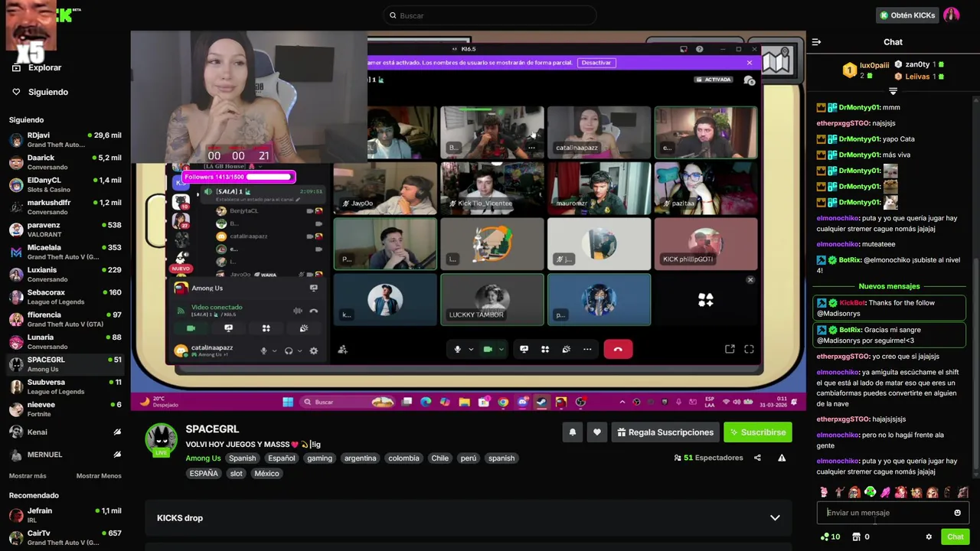Viewport: 980px width, 551px height.
Task: Open the emoji picker in chat field
Action: pos(957,513)
